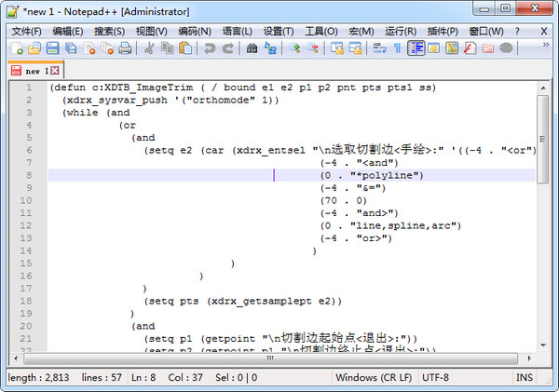This screenshot has height=392, width=559.
Task: Close the new 1 tab
Action: pyautogui.click(x=55, y=71)
